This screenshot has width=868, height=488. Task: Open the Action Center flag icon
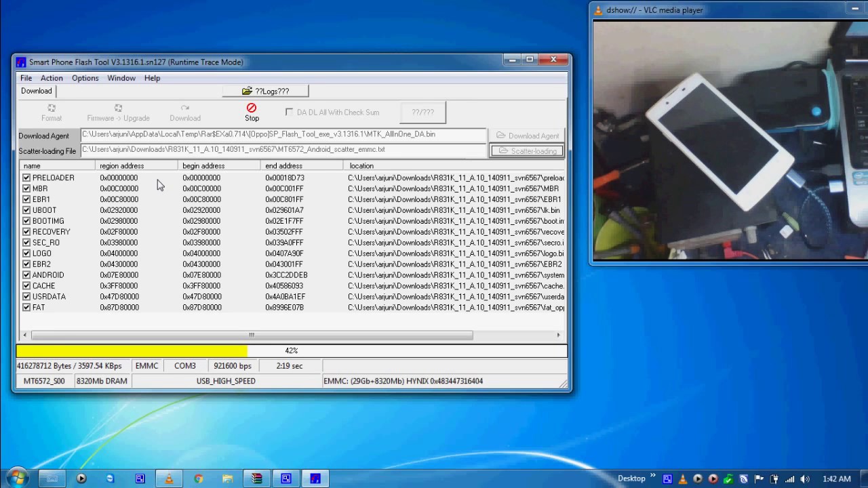(x=759, y=479)
